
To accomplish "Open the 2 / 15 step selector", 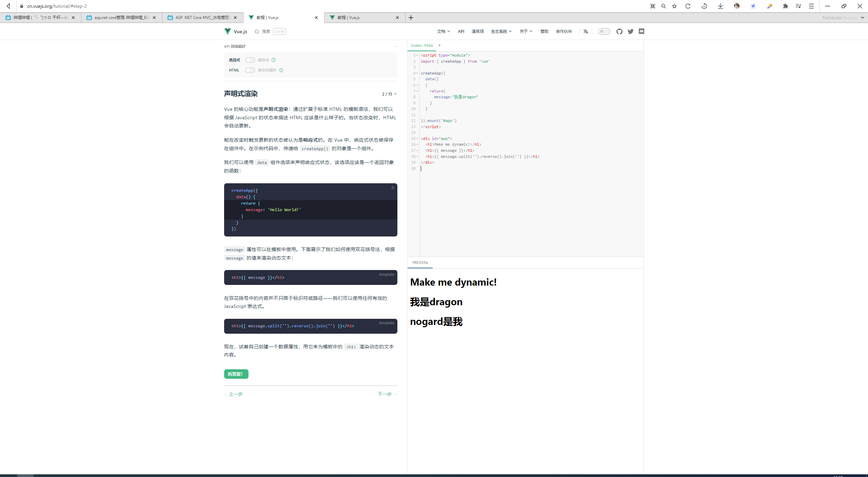I will (x=389, y=94).
